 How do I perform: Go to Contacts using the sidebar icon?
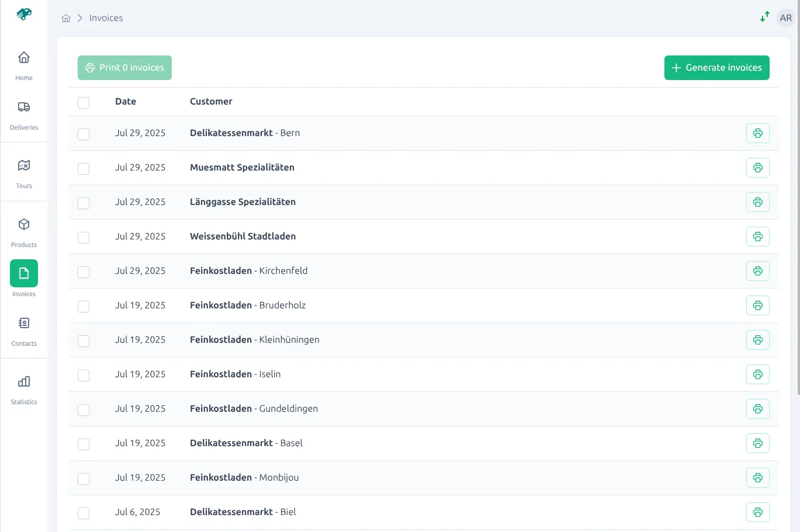[x=23, y=331]
